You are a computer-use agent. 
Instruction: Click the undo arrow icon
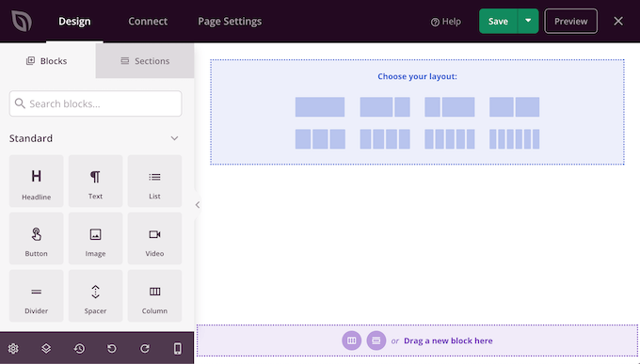click(x=112, y=349)
